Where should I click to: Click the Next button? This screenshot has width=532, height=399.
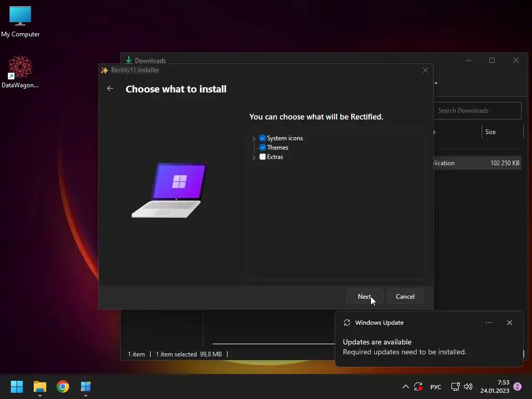click(364, 297)
